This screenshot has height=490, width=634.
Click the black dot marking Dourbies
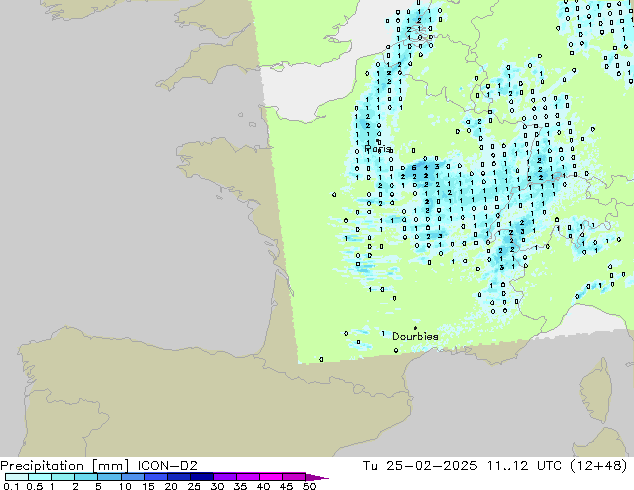click(x=415, y=328)
